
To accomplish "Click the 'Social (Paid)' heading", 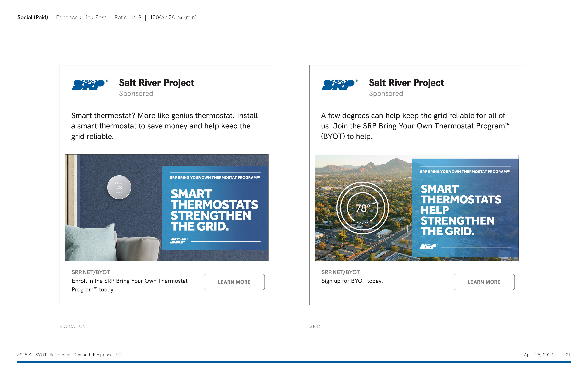I will 33,18.
